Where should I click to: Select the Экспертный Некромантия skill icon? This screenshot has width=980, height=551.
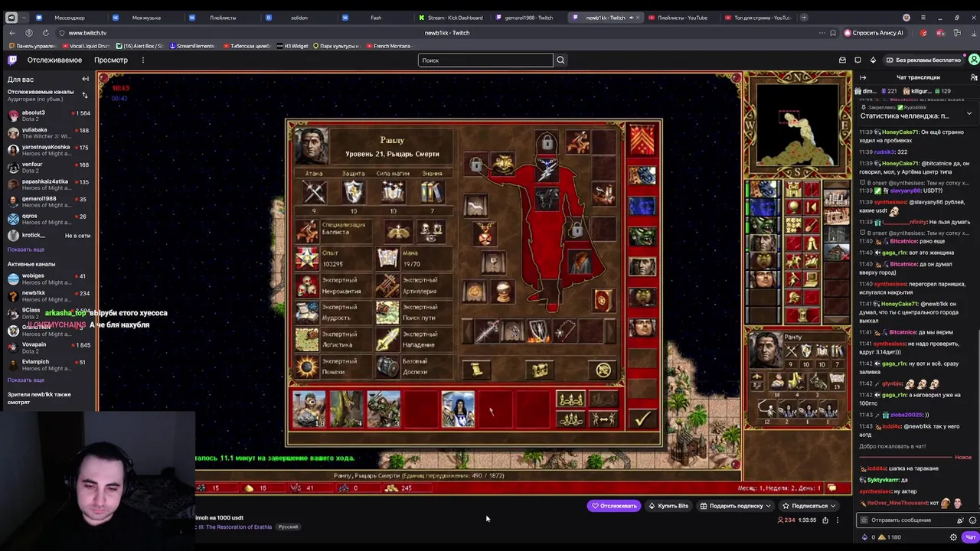point(307,285)
